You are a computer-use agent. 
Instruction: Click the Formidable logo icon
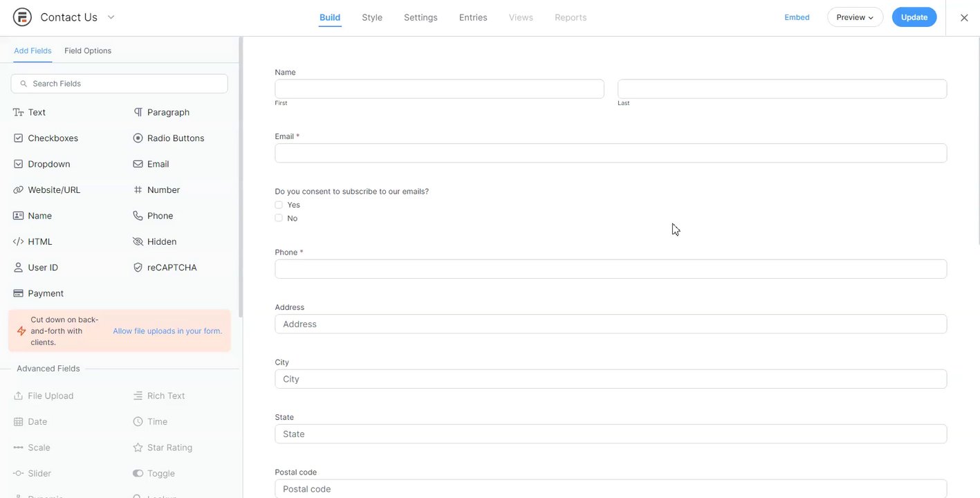tap(22, 17)
